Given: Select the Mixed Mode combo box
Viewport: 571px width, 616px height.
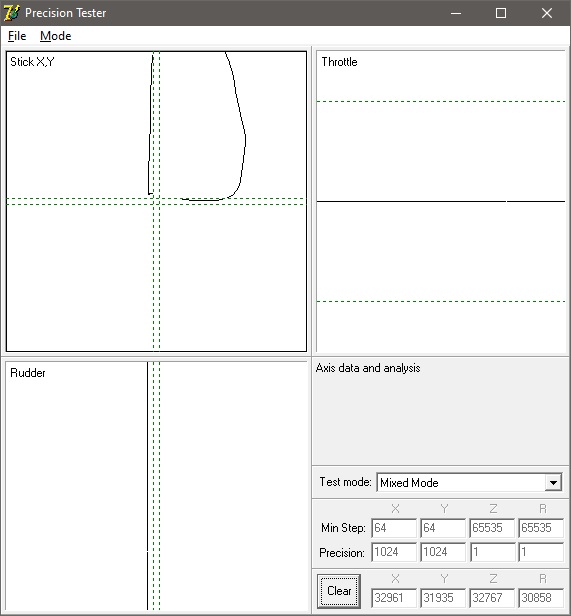Looking at the screenshot, I should pyautogui.click(x=469, y=482).
